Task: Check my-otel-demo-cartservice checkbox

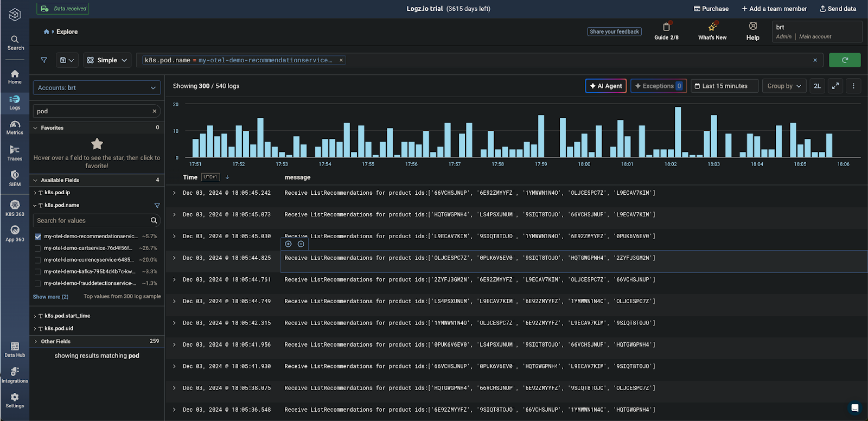Action: click(38, 248)
